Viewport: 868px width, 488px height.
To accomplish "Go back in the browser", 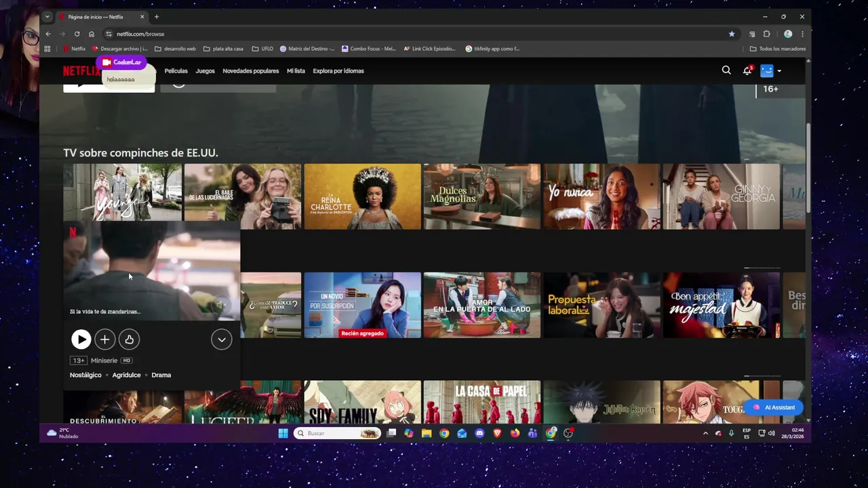I will (x=48, y=34).
